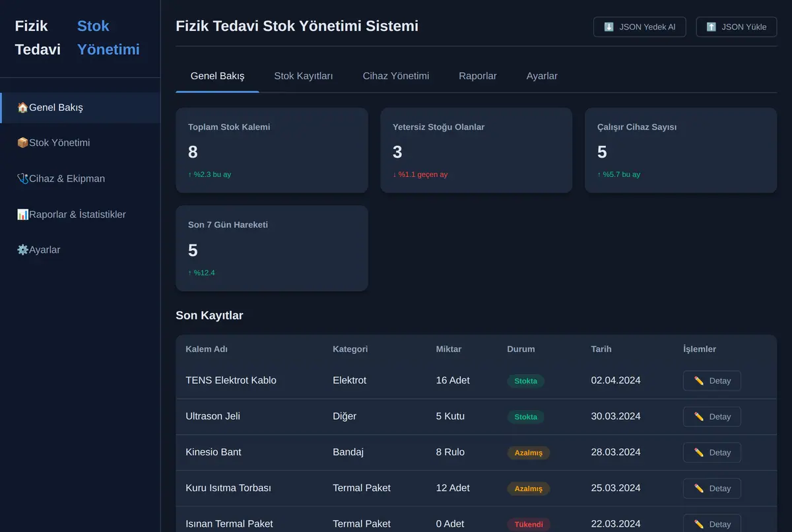Click the Ultrason Jeli item name

tap(213, 416)
